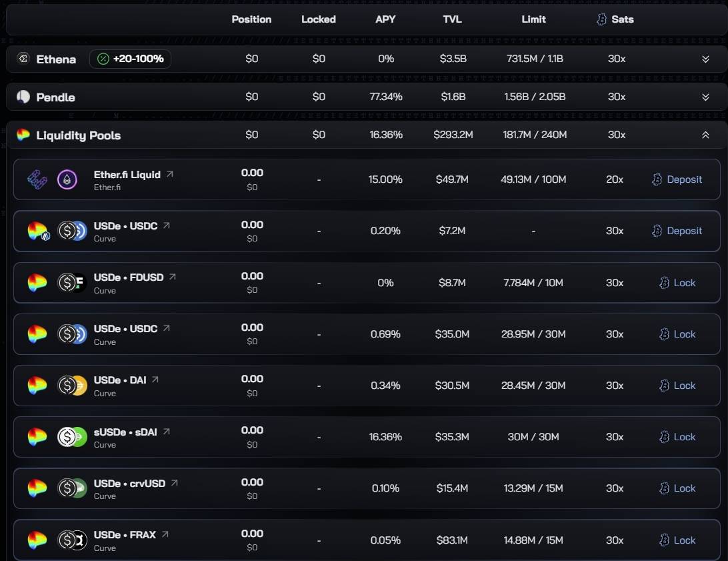Click the Pendle logo icon
This screenshot has height=561, width=728.
pos(23,97)
